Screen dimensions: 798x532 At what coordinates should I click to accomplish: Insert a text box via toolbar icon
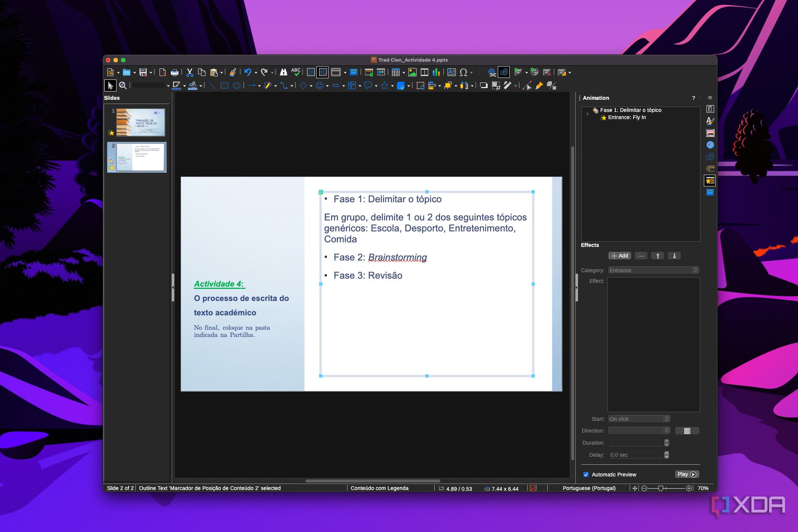pyautogui.click(x=451, y=72)
